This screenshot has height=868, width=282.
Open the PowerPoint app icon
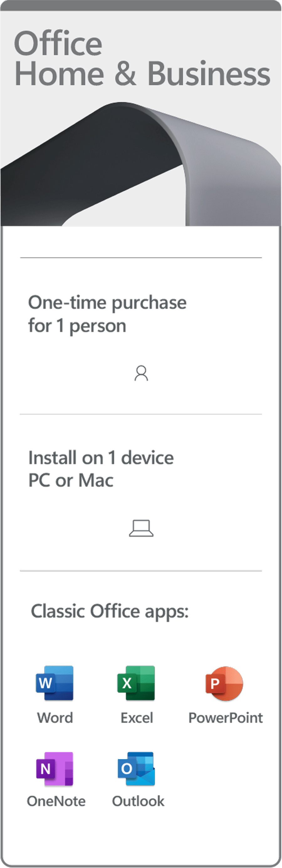click(x=224, y=683)
